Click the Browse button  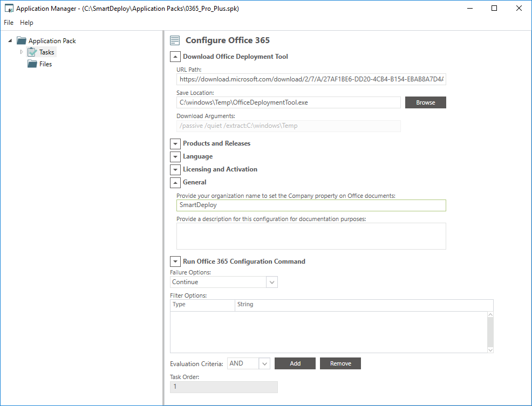(425, 102)
